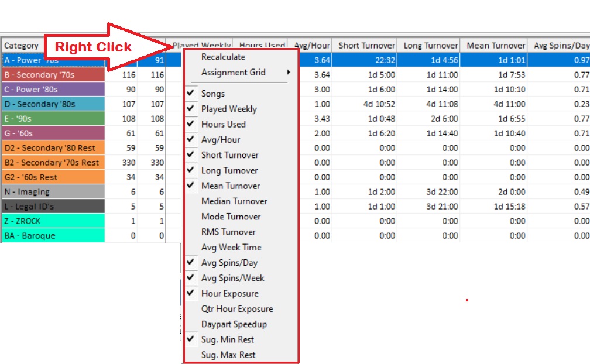Screen dimensions: 590x364
Task: Uncheck Sug. Min Rest option
Action: (228, 339)
